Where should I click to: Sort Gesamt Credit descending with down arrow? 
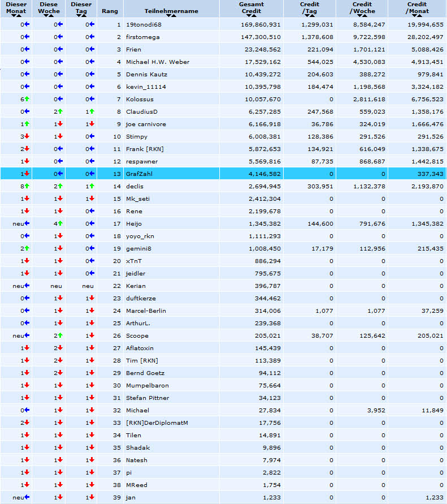coord(249,15)
